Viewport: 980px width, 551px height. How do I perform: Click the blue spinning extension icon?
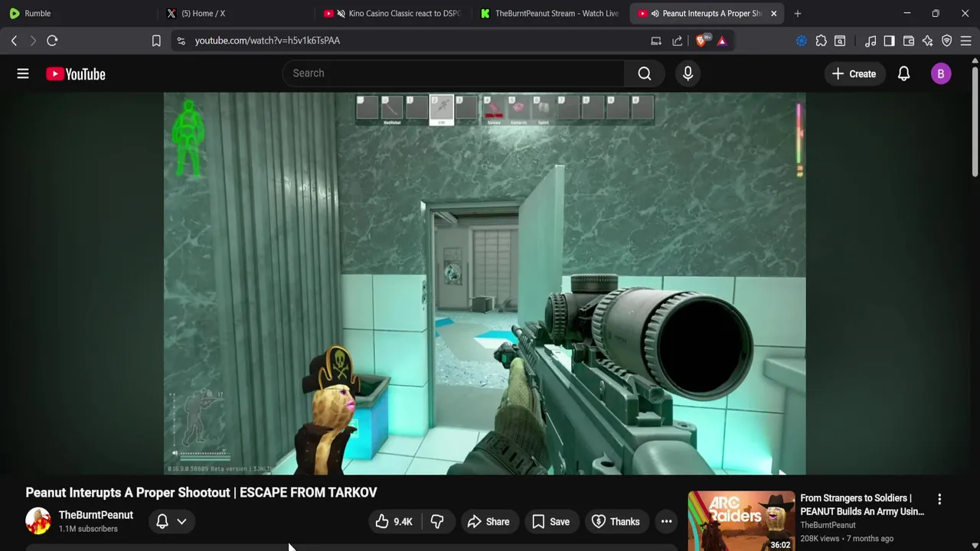[802, 41]
